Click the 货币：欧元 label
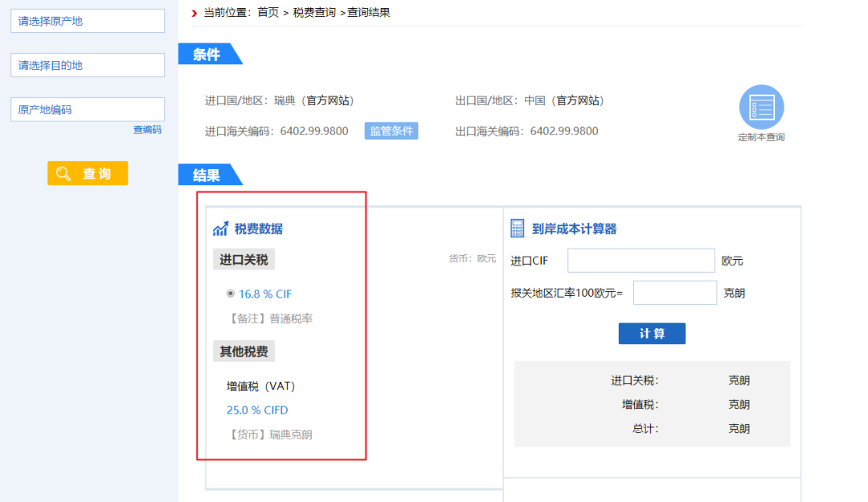Viewport: 868px width, 502px height. tap(473, 258)
